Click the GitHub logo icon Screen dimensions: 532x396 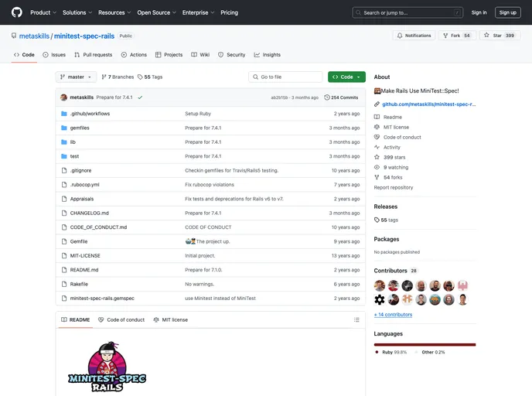17,12
